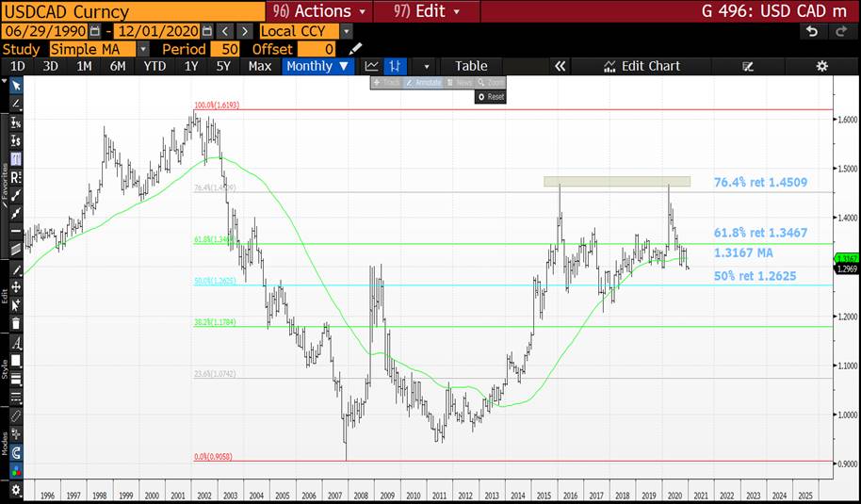Click the pencil icon next to Offset
The image size is (861, 504).
355,49
